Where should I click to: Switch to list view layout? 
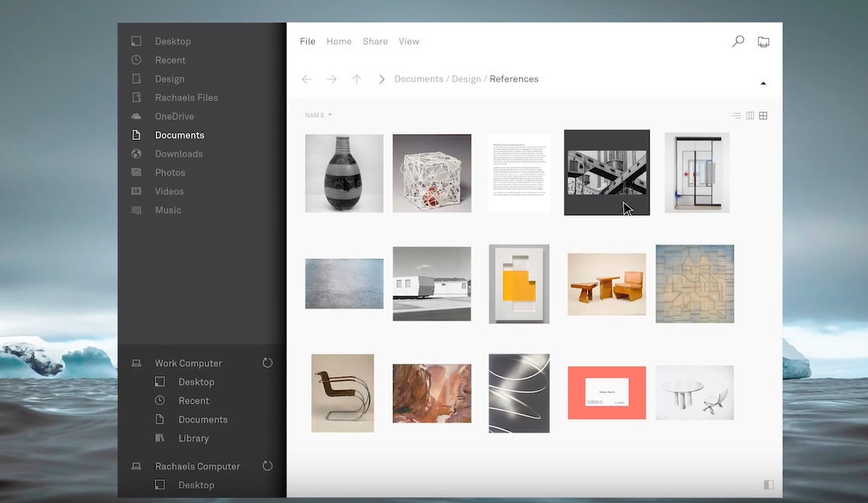pyautogui.click(x=737, y=116)
